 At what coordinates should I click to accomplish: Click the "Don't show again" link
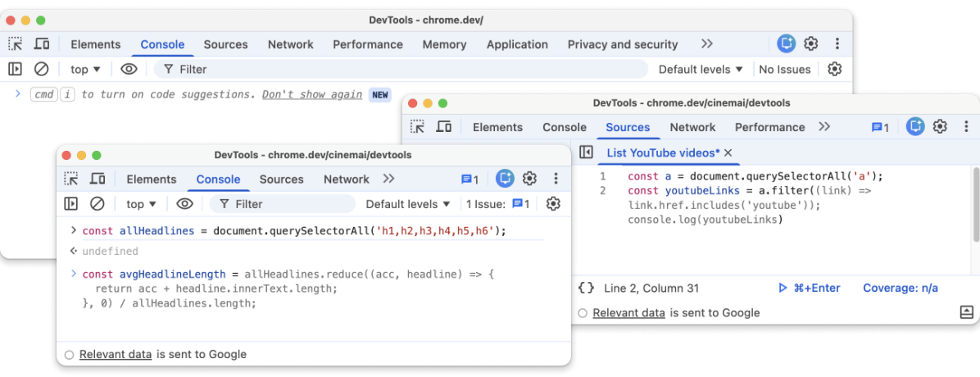tap(311, 94)
